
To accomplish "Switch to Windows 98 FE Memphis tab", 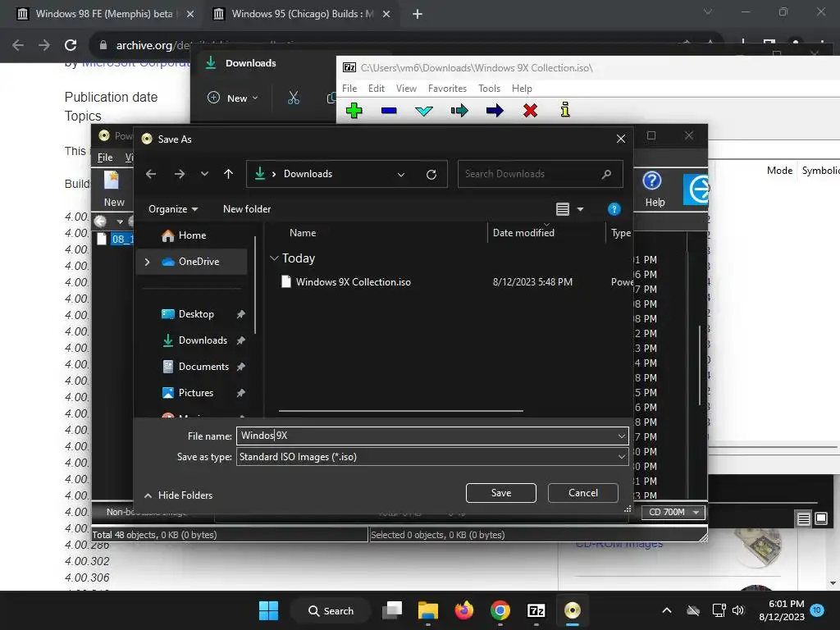I will [x=104, y=14].
